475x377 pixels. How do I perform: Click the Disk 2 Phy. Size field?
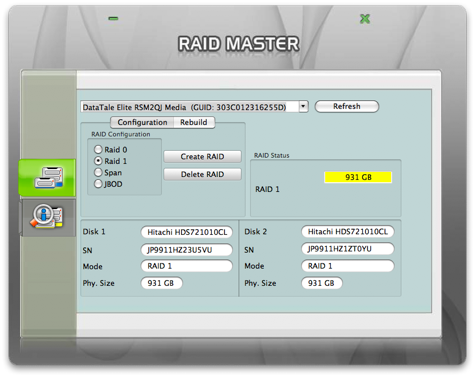[322, 283]
